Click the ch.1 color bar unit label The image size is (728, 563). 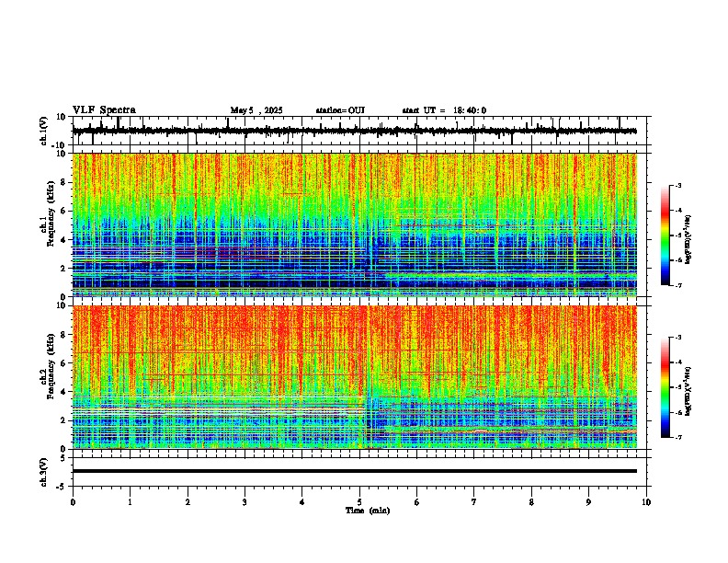click(x=688, y=239)
